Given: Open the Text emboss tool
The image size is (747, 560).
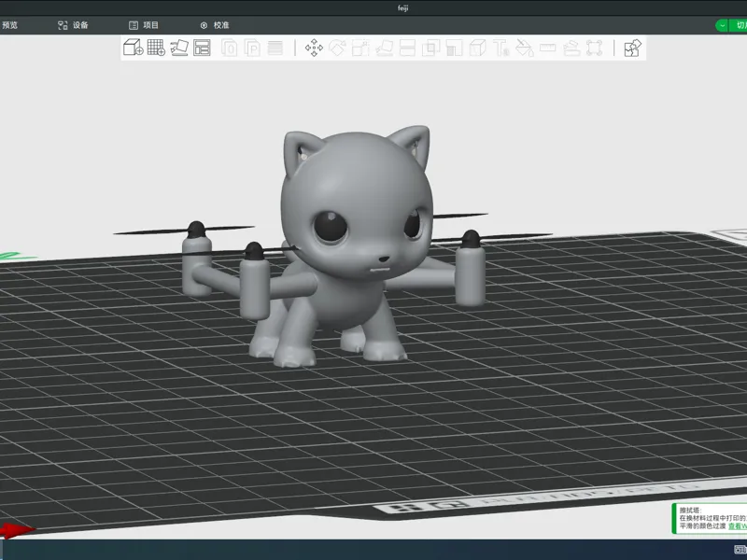Looking at the screenshot, I should point(501,48).
